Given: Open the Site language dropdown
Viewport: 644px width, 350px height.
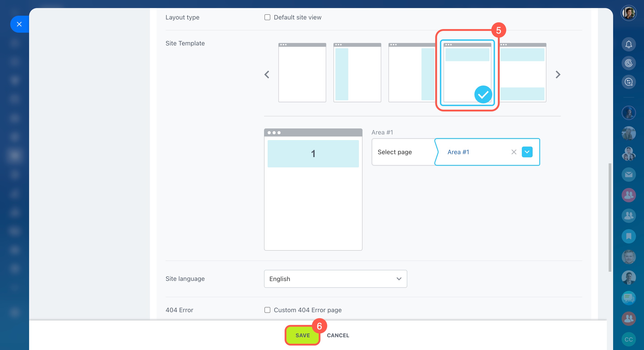Looking at the screenshot, I should coord(335,279).
